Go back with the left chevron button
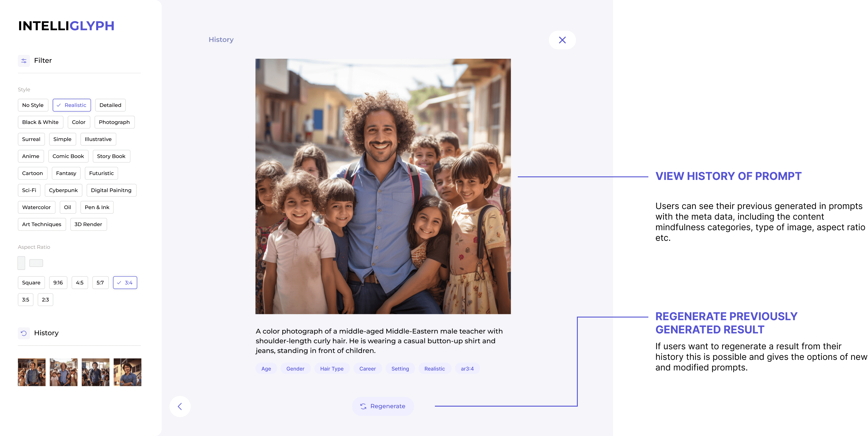This screenshot has height=436, width=868. [x=180, y=406]
